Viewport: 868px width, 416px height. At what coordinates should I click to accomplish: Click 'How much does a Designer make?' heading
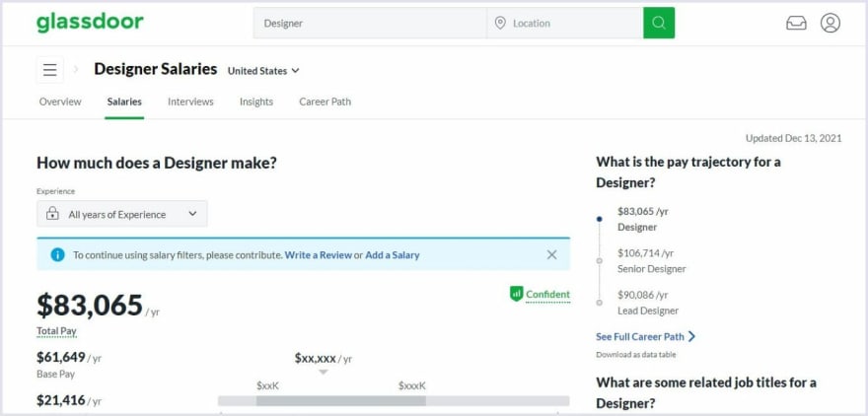click(x=157, y=164)
